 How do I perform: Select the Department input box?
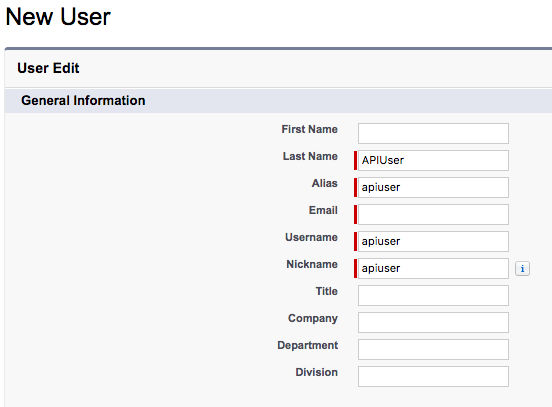(433, 349)
